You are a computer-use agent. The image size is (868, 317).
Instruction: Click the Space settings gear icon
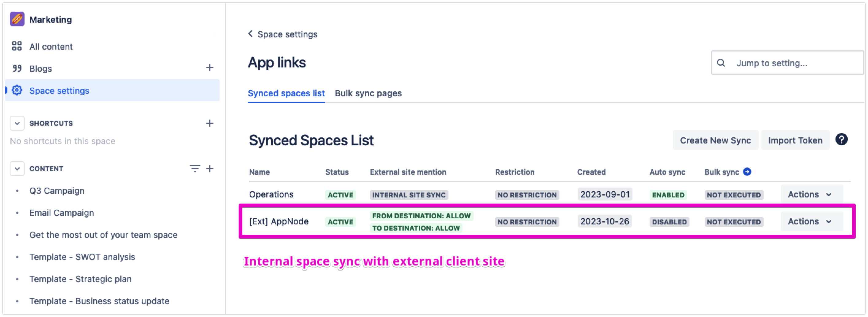point(17,90)
